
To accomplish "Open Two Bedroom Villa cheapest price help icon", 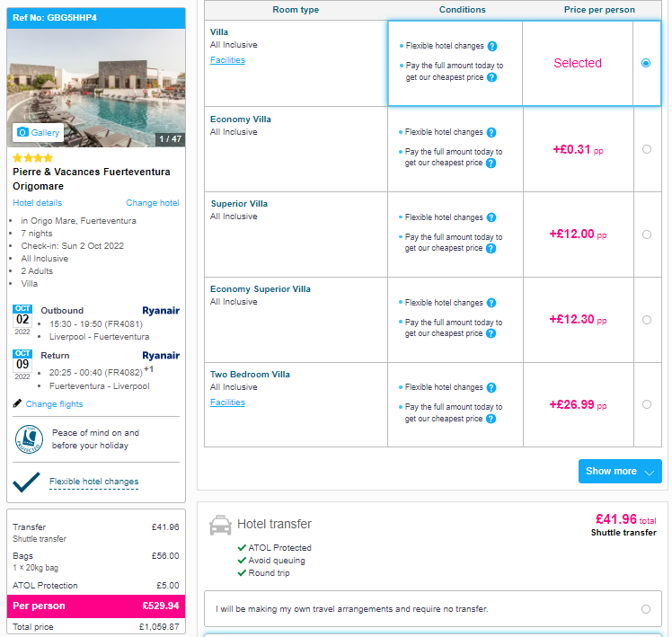I will tap(491, 419).
